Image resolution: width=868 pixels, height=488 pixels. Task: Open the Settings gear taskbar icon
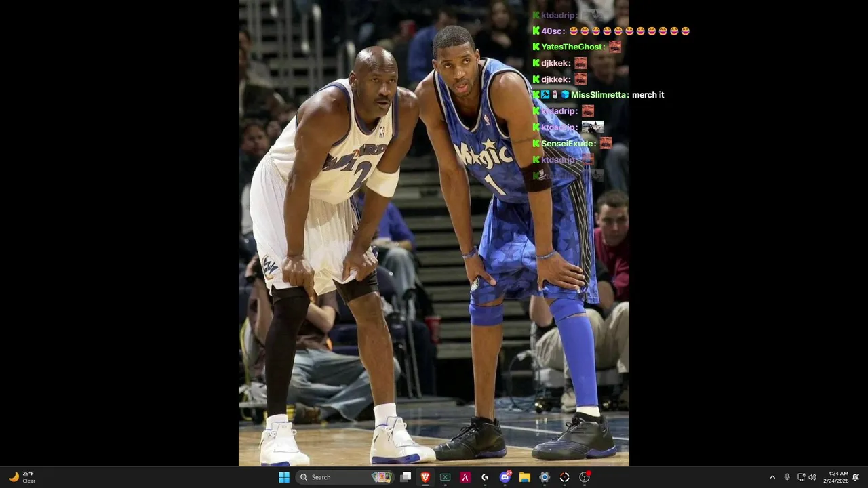point(545,477)
